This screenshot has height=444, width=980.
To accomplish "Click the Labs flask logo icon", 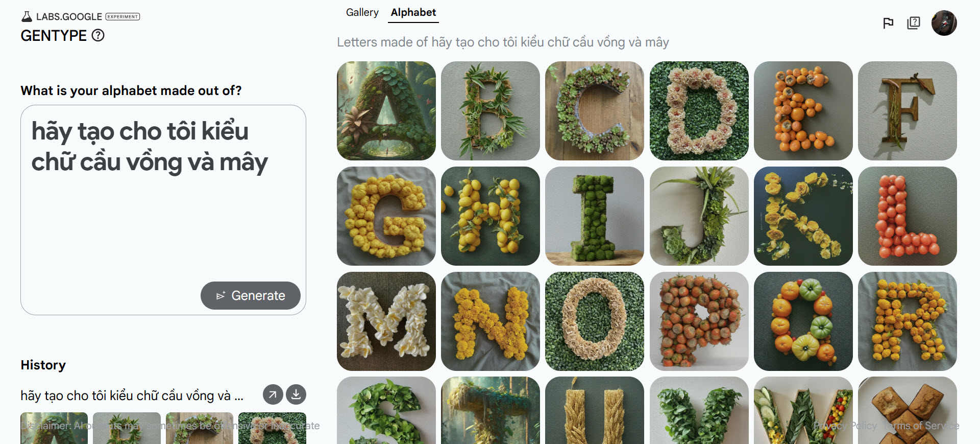I will pos(27,16).
